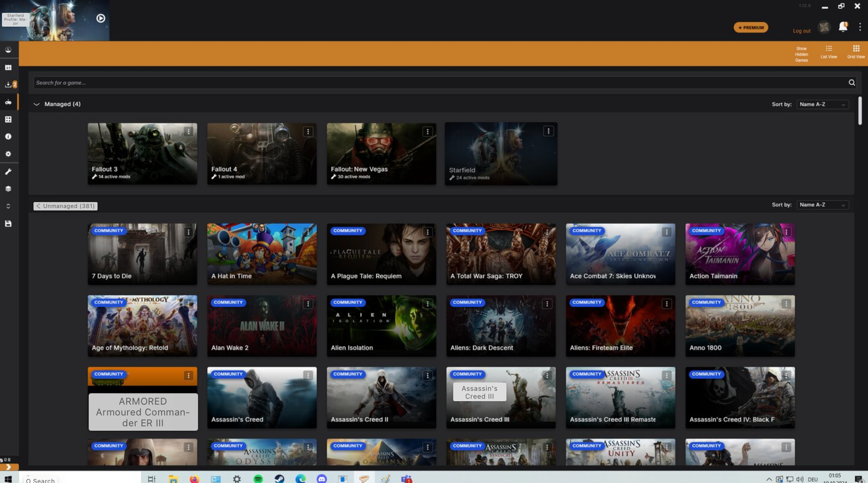
Task: Open Ace Combat 7 three-dot menu
Action: pos(667,232)
